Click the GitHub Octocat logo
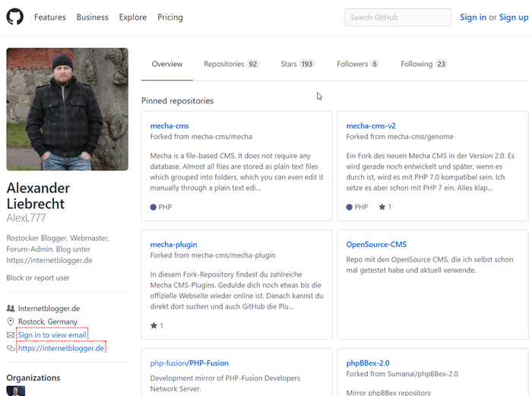The width and height of the screenshot is (532, 396). click(15, 17)
